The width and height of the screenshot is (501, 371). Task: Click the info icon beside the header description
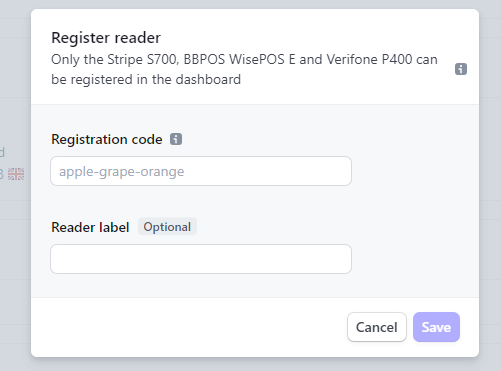461,69
